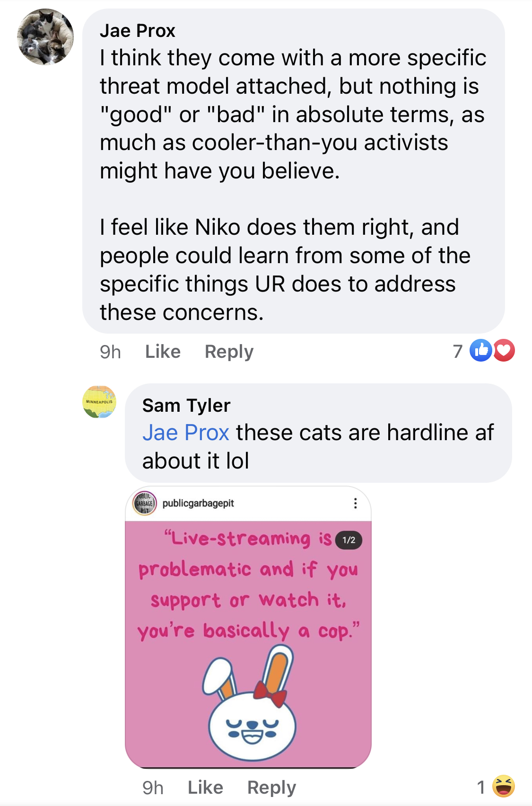Image resolution: width=532 pixels, height=806 pixels.
Task: Open the Jae Prox name heading
Action: (138, 31)
